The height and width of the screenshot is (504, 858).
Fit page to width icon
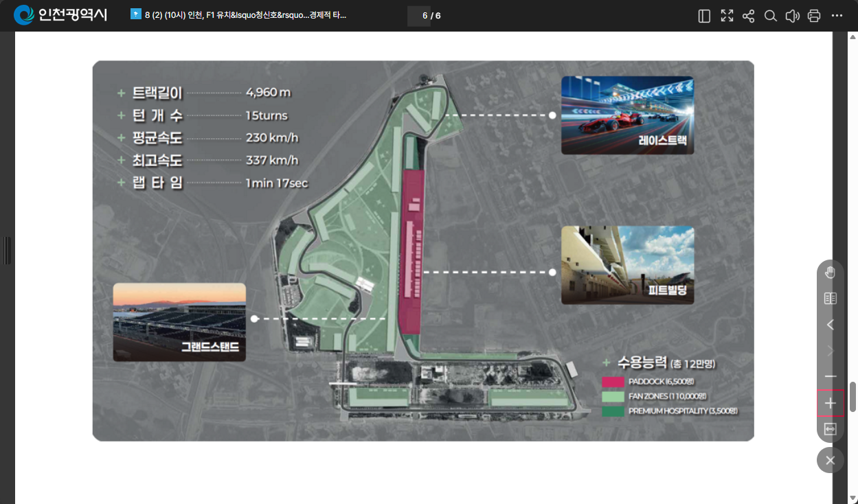pos(830,429)
